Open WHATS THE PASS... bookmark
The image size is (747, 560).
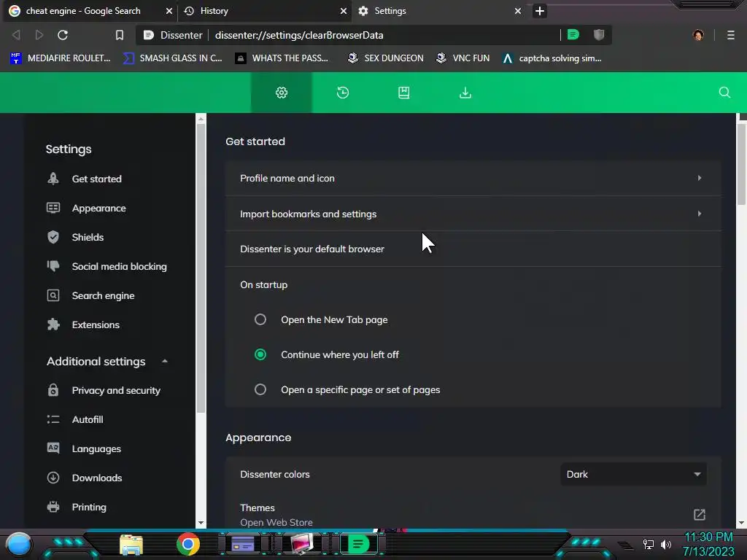tap(282, 58)
